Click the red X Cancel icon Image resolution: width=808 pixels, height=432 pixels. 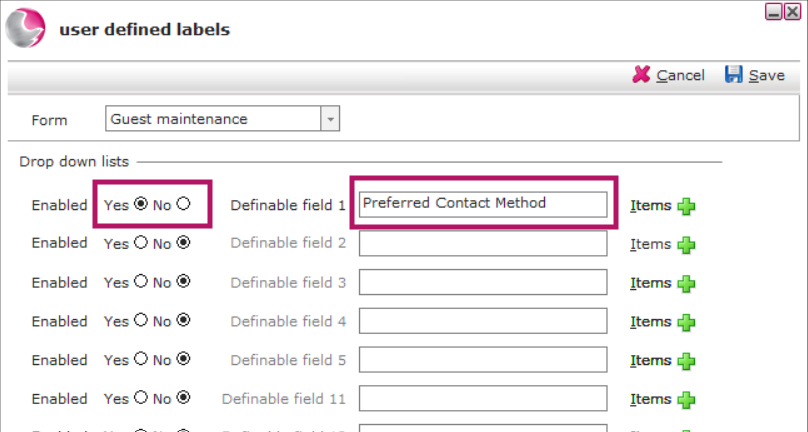pos(641,75)
